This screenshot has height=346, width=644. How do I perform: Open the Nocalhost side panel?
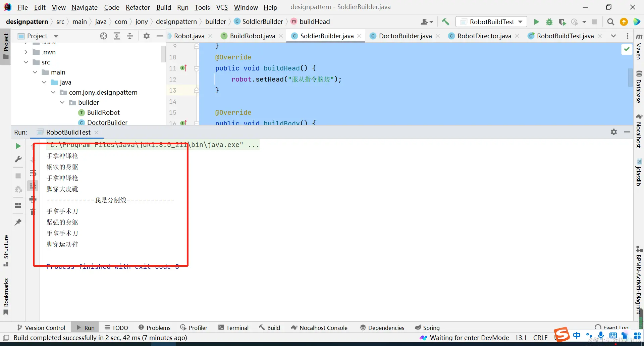point(639,131)
